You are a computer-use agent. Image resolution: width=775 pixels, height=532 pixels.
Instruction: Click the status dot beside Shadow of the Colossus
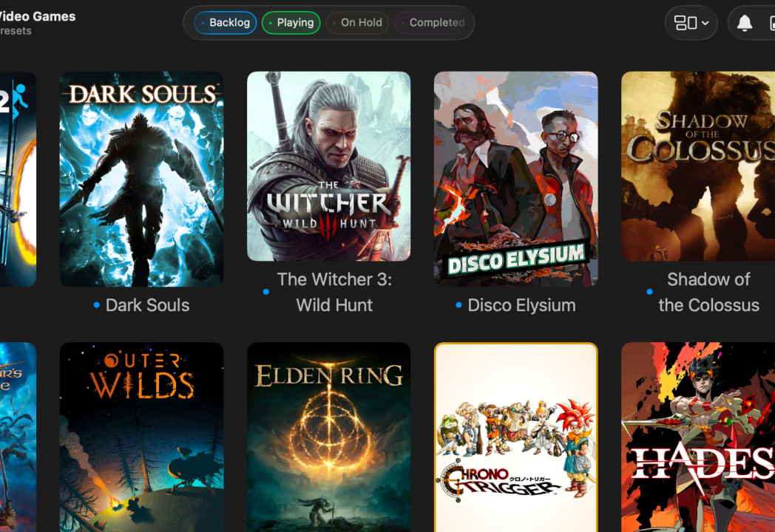(x=649, y=292)
